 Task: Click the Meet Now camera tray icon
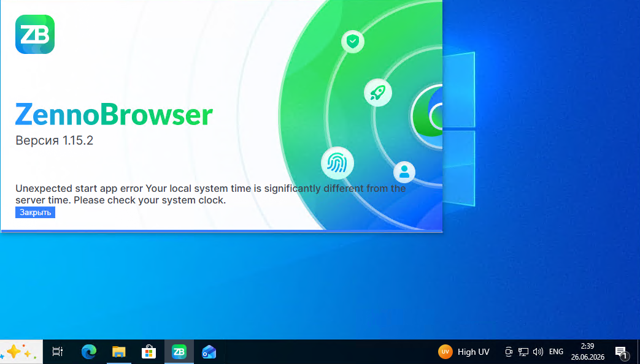509,352
